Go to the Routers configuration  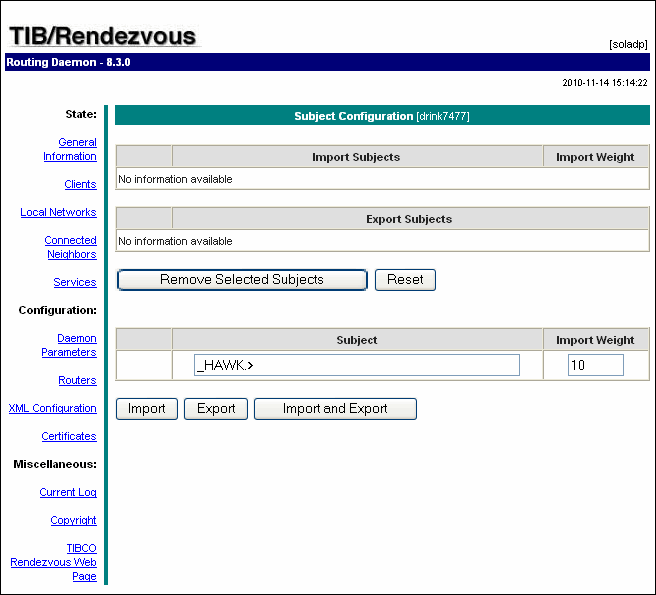click(x=77, y=380)
